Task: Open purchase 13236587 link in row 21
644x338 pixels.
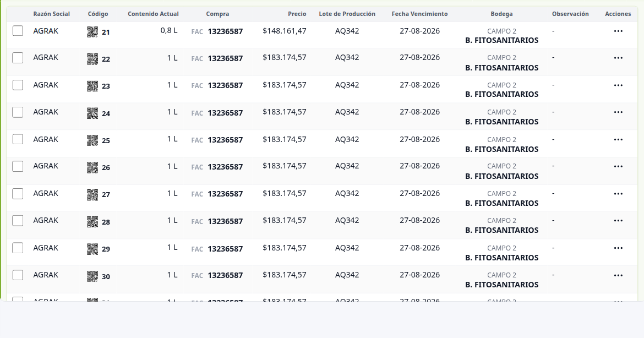Action: point(225,31)
